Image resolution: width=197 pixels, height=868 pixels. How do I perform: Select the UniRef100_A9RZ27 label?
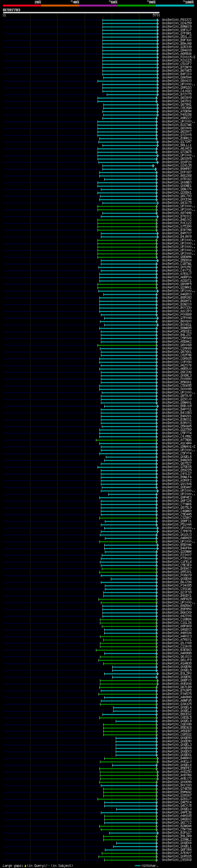177,118
